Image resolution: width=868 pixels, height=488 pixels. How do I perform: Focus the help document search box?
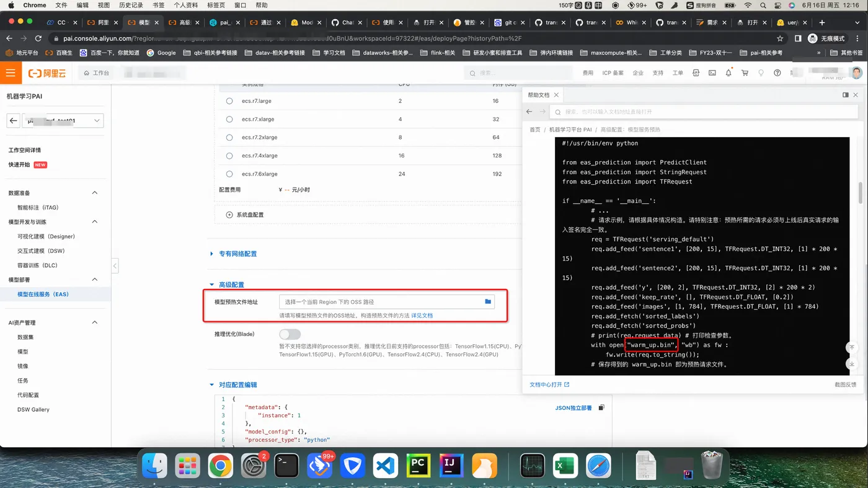[703, 112]
